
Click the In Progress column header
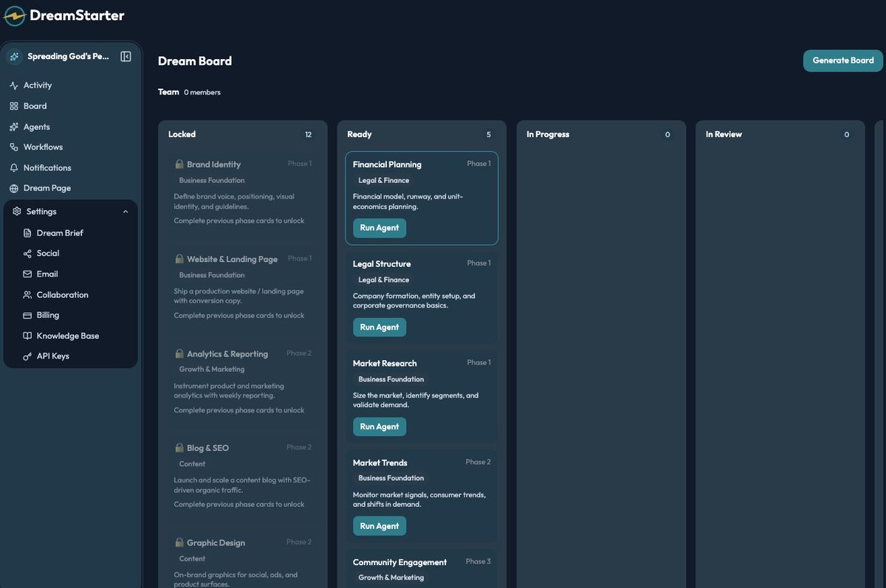[548, 134]
